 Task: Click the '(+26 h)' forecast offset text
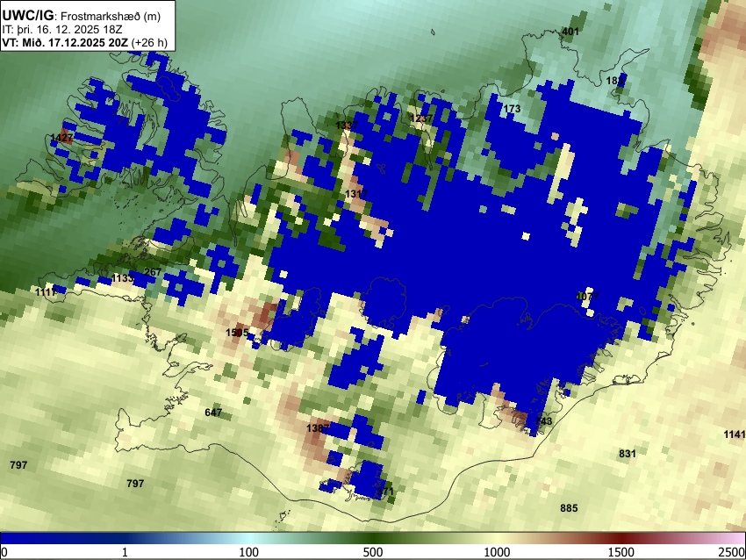149,42
